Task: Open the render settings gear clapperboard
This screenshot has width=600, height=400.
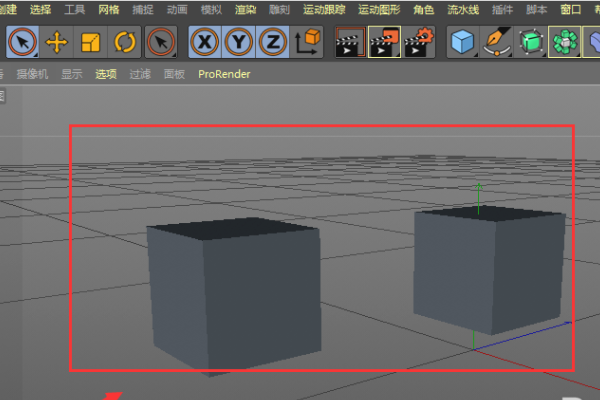Action: point(420,42)
